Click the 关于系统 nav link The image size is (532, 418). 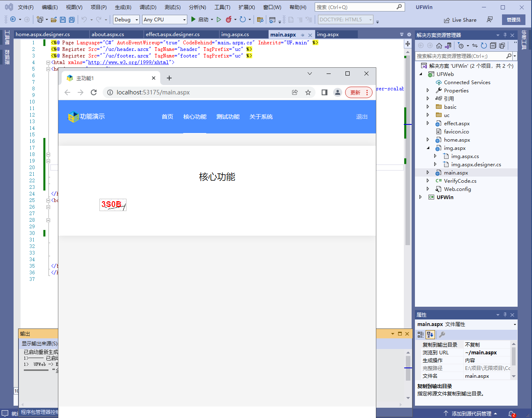click(261, 117)
